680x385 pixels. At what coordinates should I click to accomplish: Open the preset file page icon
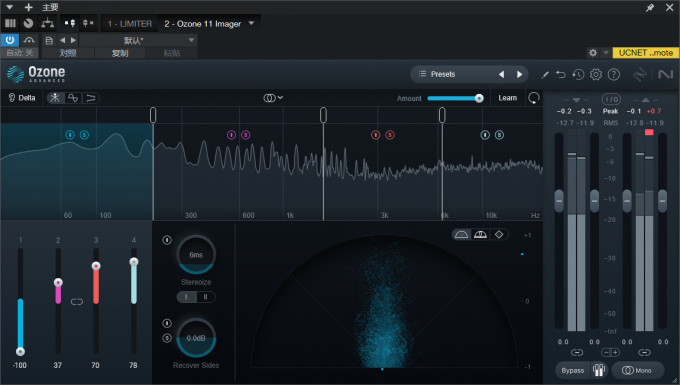(x=49, y=40)
